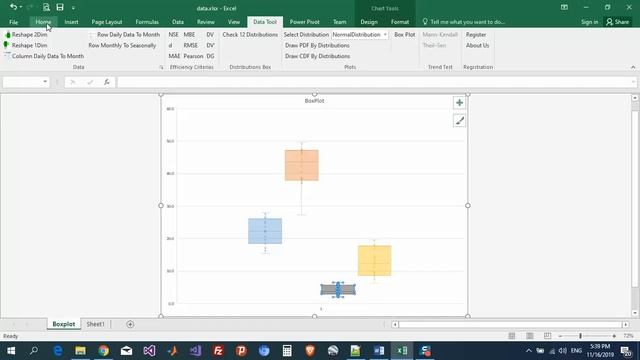Open the Name Box dropdown arrow
Image resolution: width=640 pixels, height=360 pixels.
45,82
